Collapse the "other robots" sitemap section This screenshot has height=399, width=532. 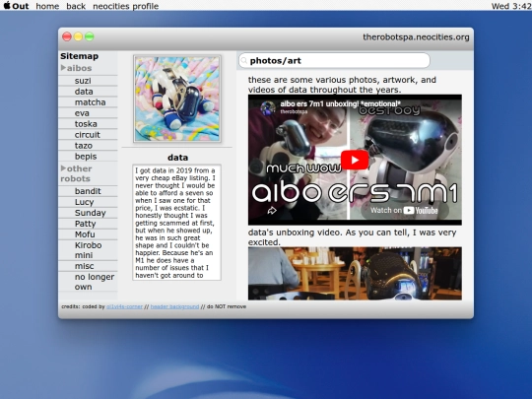(76, 173)
